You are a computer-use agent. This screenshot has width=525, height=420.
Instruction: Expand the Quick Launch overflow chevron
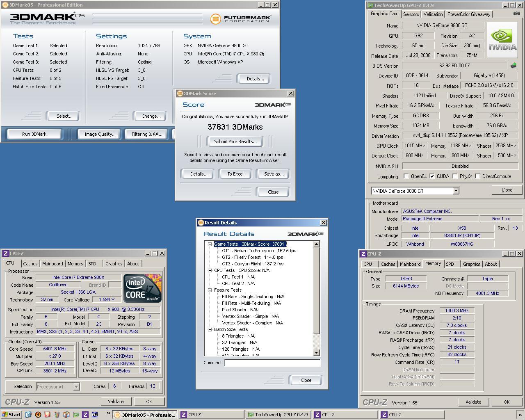click(108, 414)
